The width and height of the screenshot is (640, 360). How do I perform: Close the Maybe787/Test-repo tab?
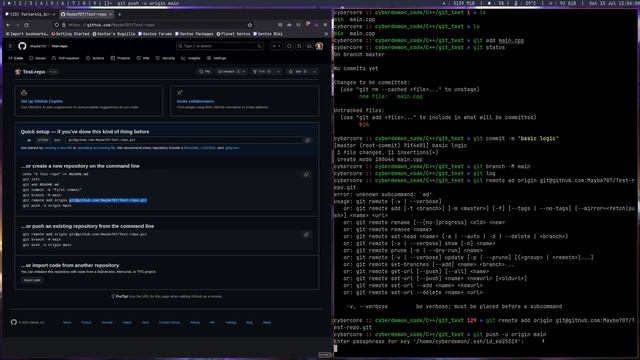click(x=111, y=14)
